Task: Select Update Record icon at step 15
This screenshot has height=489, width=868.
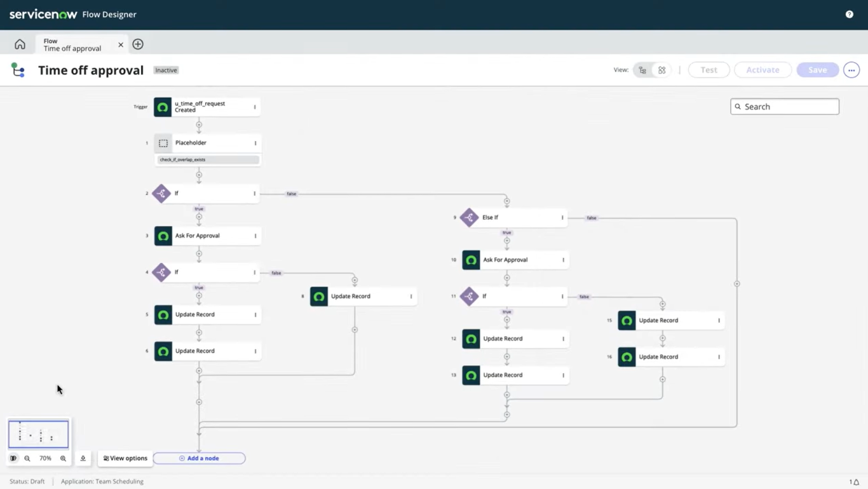Action: click(x=627, y=321)
